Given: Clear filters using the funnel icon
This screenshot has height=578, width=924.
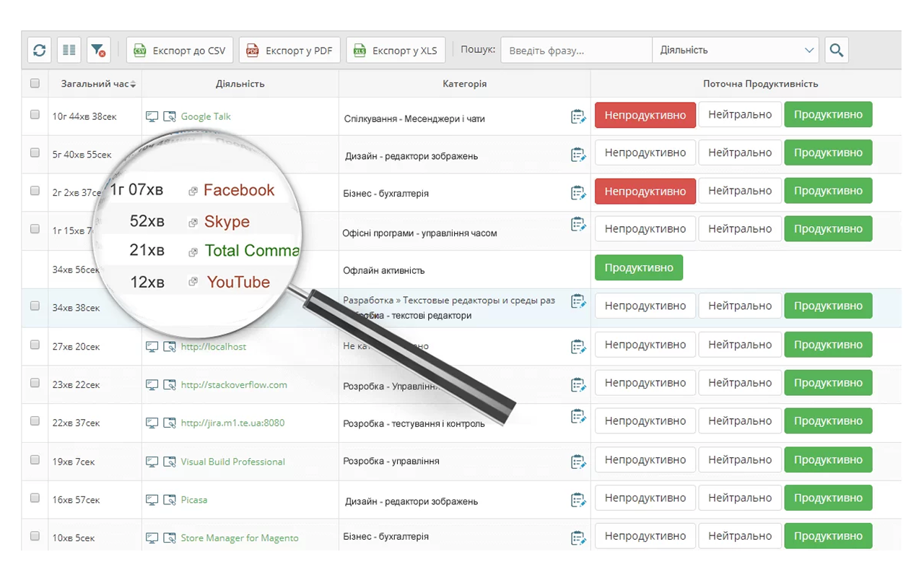Looking at the screenshot, I should pyautogui.click(x=98, y=51).
